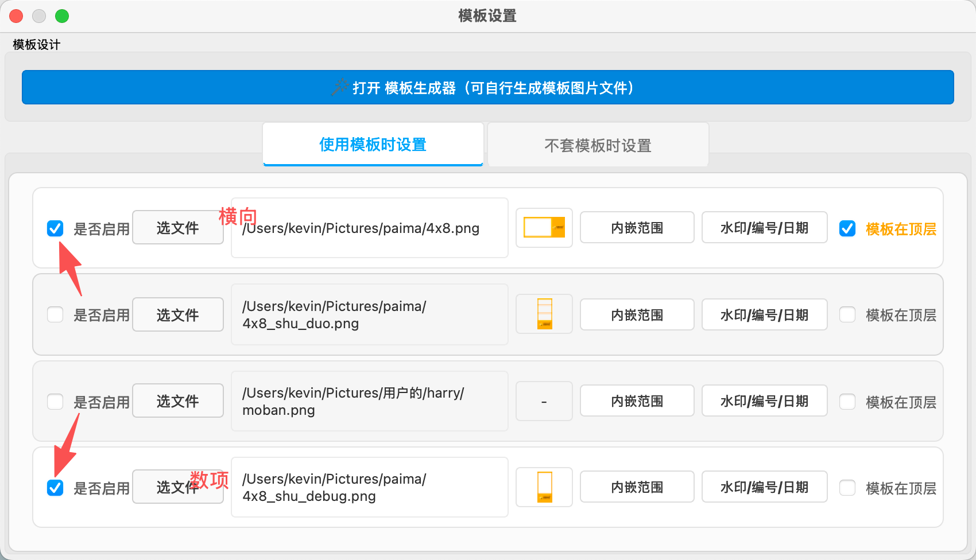The height and width of the screenshot is (560, 976).
Task: Enable the 是否启用 checkbox for moban.png
Action: click(55, 402)
